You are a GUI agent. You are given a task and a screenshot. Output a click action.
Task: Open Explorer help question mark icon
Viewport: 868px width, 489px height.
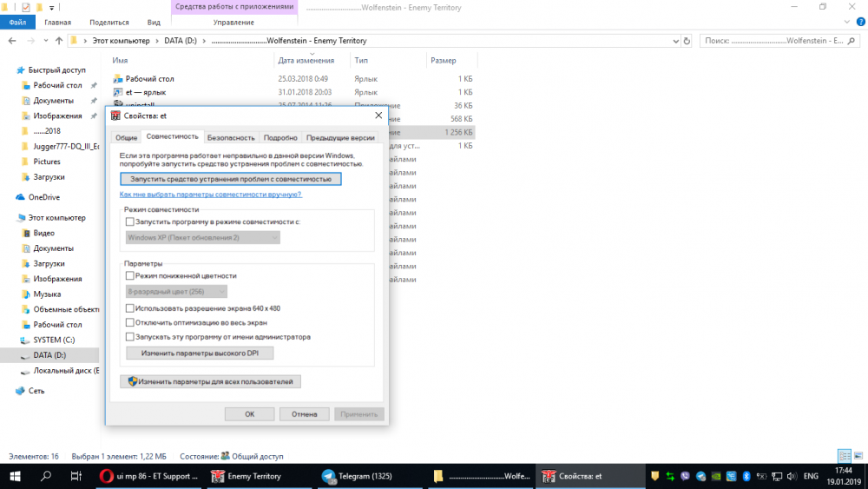860,23
